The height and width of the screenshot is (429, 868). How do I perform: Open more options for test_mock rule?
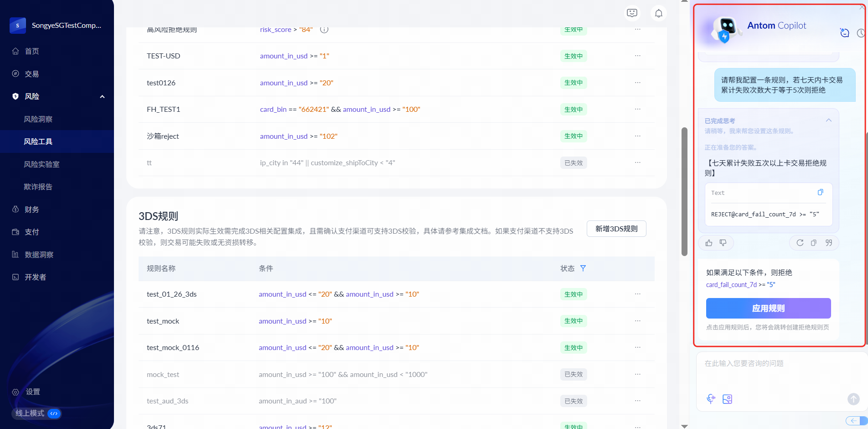637,321
